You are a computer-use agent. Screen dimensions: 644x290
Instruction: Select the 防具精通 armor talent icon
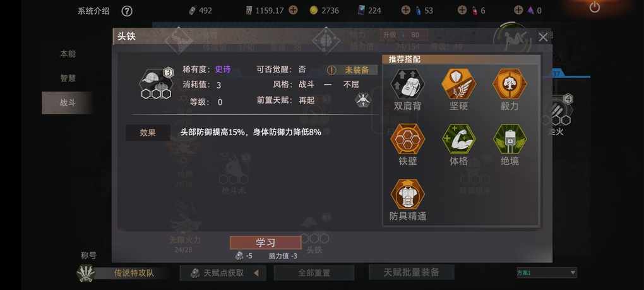point(407,195)
